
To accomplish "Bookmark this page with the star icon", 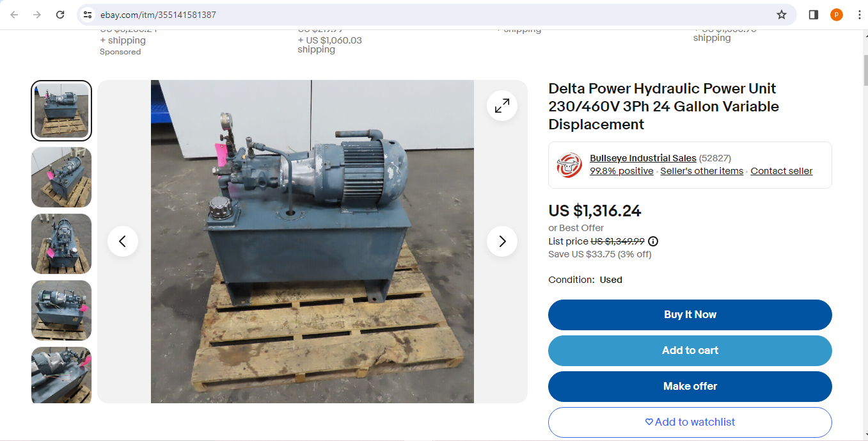I will point(782,15).
